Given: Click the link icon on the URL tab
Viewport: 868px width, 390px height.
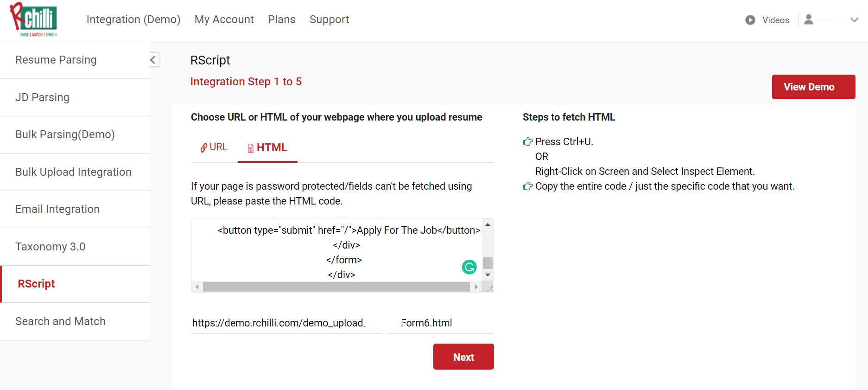Looking at the screenshot, I should [204, 147].
